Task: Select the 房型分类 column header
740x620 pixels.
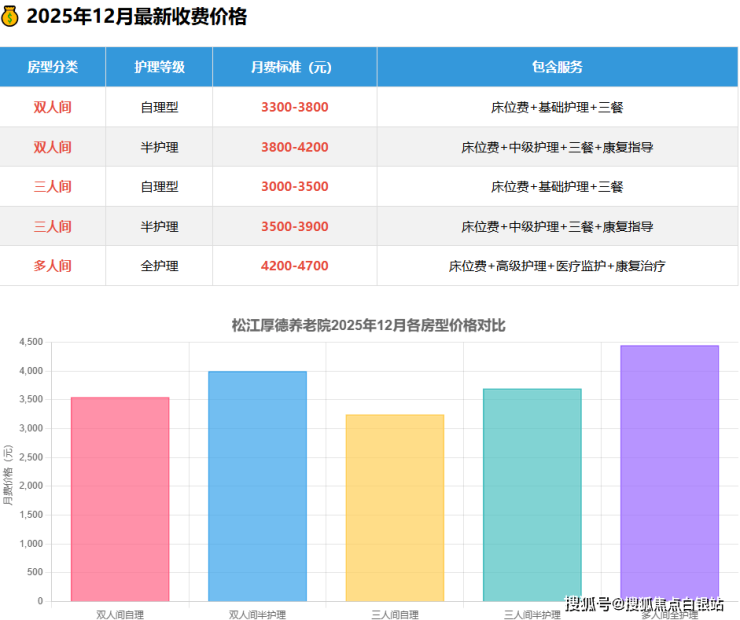Action: point(52,67)
